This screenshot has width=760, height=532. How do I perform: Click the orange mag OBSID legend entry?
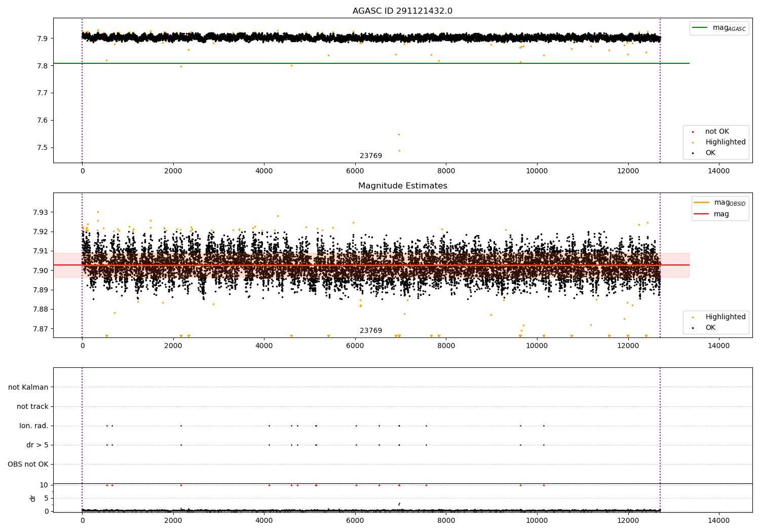click(720, 203)
